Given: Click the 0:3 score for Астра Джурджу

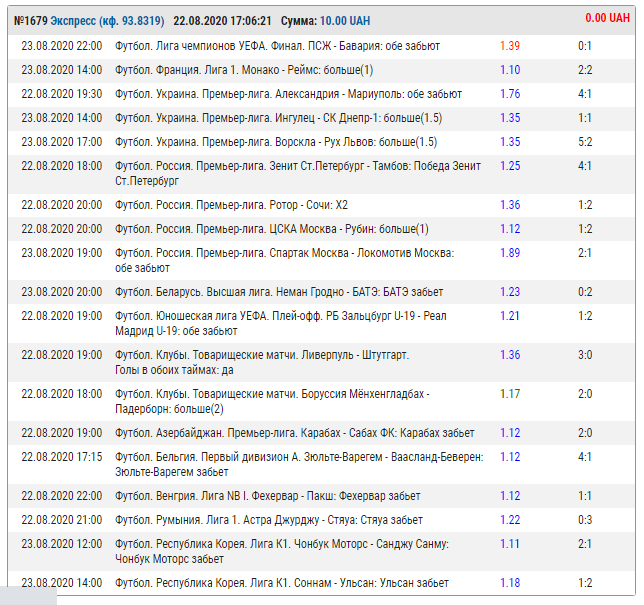Looking at the screenshot, I should (585, 520).
